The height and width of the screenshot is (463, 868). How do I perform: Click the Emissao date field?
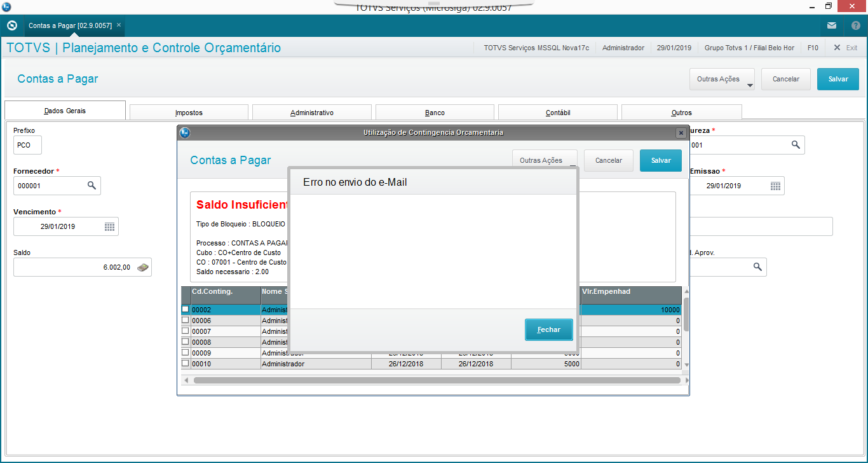tap(737, 186)
